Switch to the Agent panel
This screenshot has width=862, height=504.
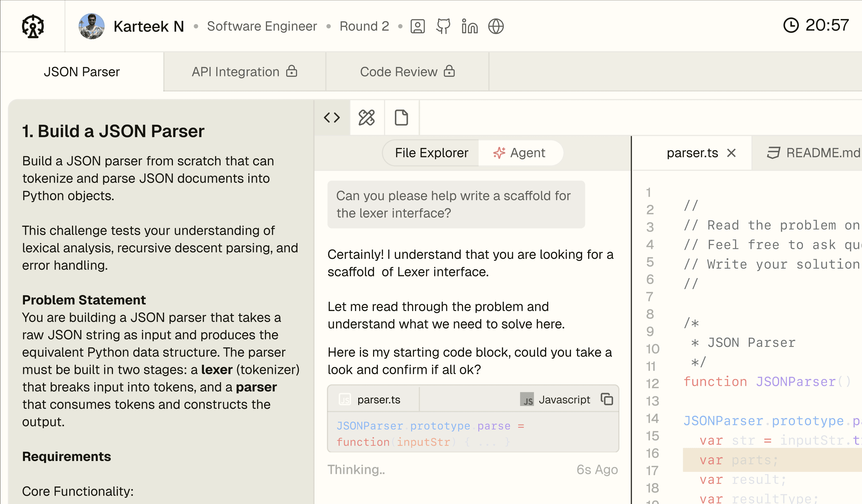tap(520, 153)
